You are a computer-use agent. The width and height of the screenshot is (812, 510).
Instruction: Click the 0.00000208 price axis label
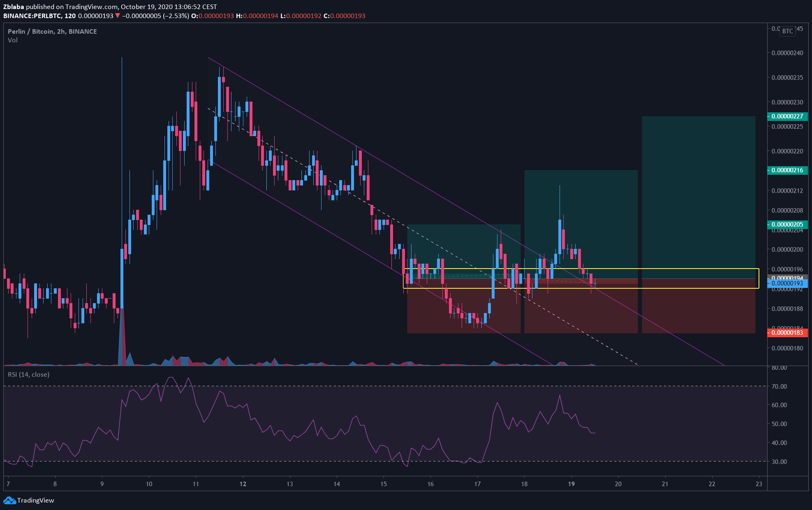787,211
